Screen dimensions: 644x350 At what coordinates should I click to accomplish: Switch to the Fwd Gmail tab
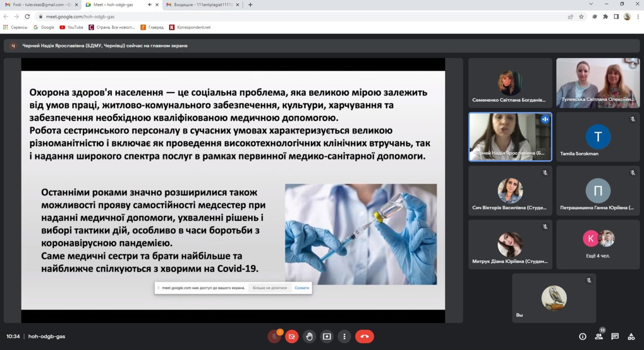[40, 5]
